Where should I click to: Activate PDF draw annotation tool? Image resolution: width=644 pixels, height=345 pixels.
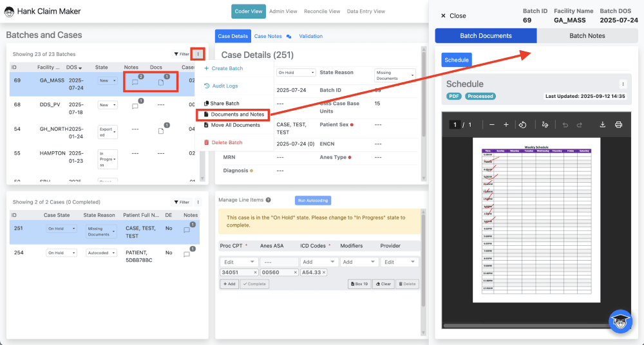pyautogui.click(x=545, y=125)
